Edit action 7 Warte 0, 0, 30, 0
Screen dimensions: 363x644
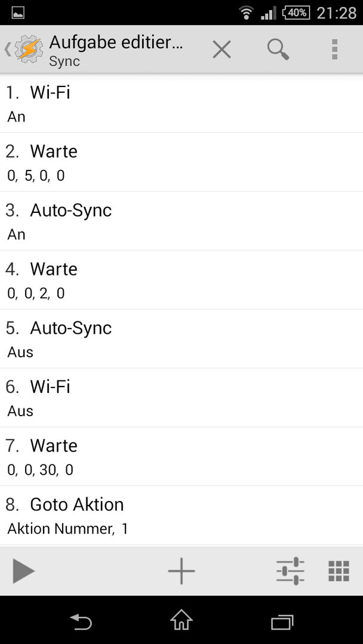click(181, 456)
